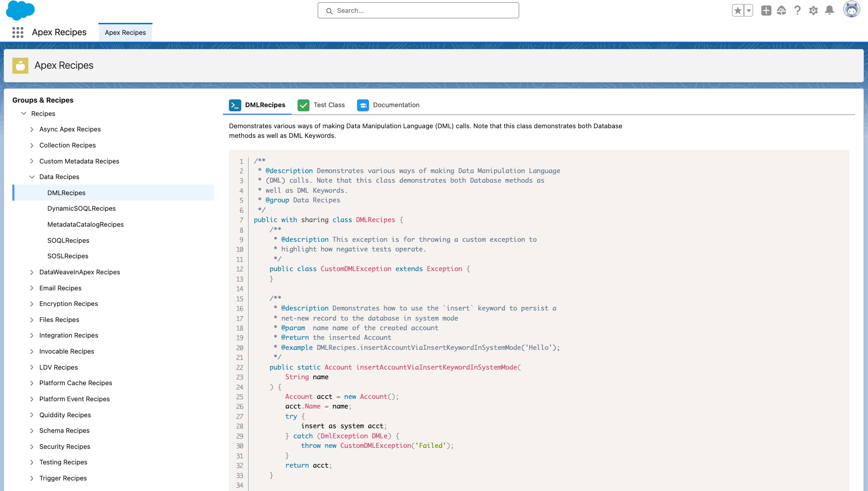Collapse the Data Recipes group
The height and width of the screenshot is (491, 868).
click(x=32, y=177)
